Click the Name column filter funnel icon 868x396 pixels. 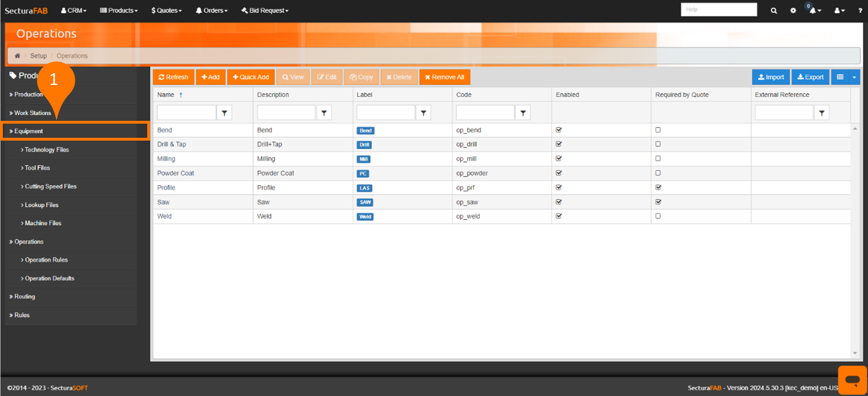point(224,113)
